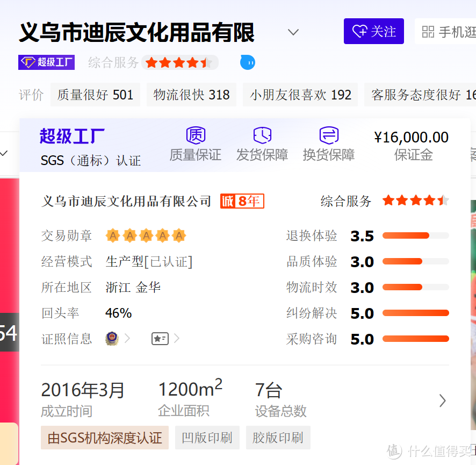Click the 质量保证 shield icon
Image resolution: width=476 pixels, height=465 pixels.
(x=196, y=135)
